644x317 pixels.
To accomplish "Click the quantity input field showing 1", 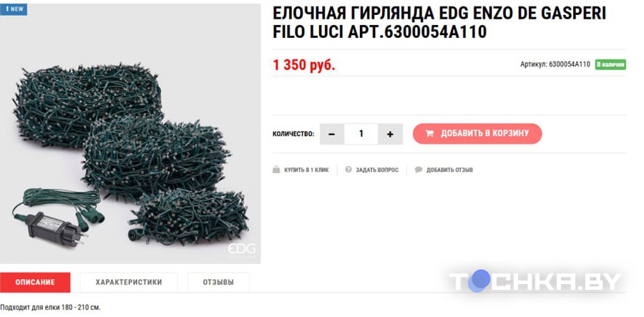I will (x=361, y=134).
